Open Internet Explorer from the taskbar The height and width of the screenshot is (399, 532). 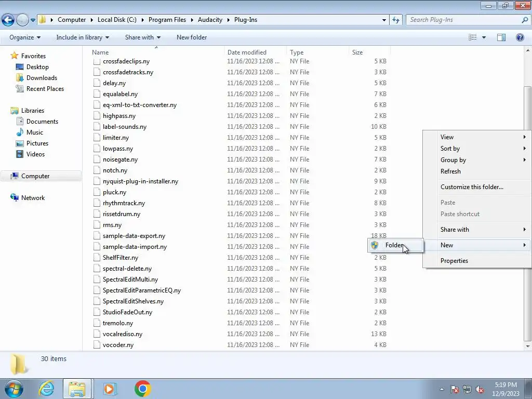pyautogui.click(x=46, y=389)
